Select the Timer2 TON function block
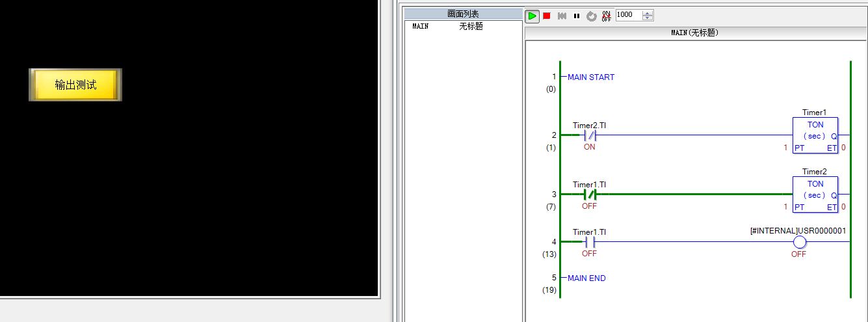Screen dimensions: 868x322 (x=815, y=195)
